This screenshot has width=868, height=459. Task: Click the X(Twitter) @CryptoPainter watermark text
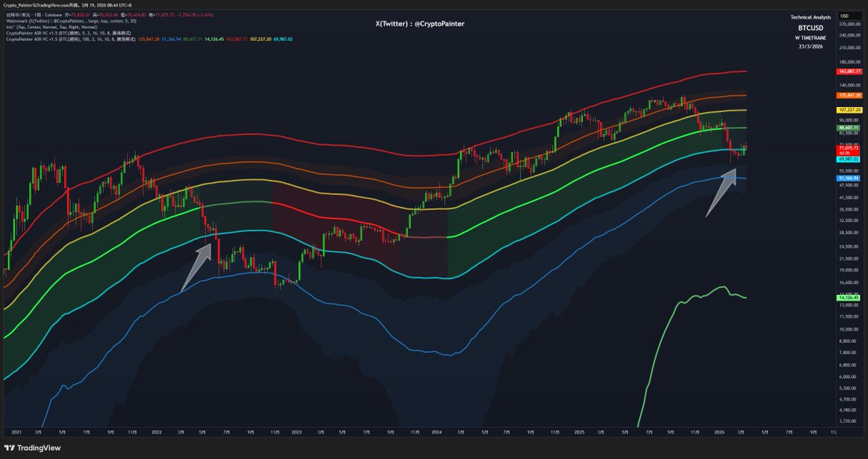coord(420,24)
